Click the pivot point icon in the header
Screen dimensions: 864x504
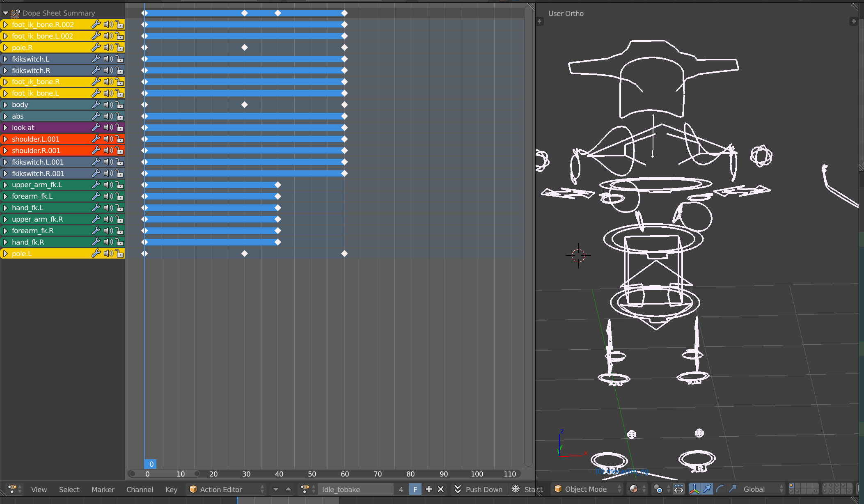tap(658, 489)
